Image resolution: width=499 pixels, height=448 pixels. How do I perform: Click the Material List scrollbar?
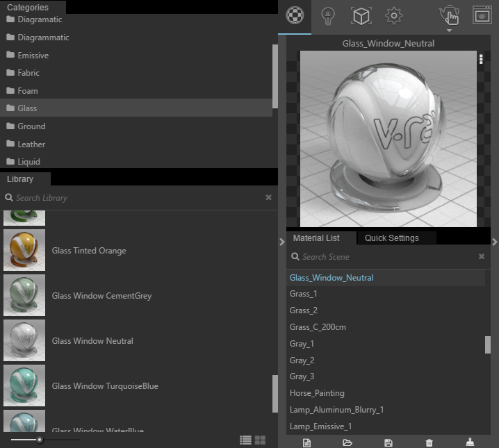pos(488,345)
